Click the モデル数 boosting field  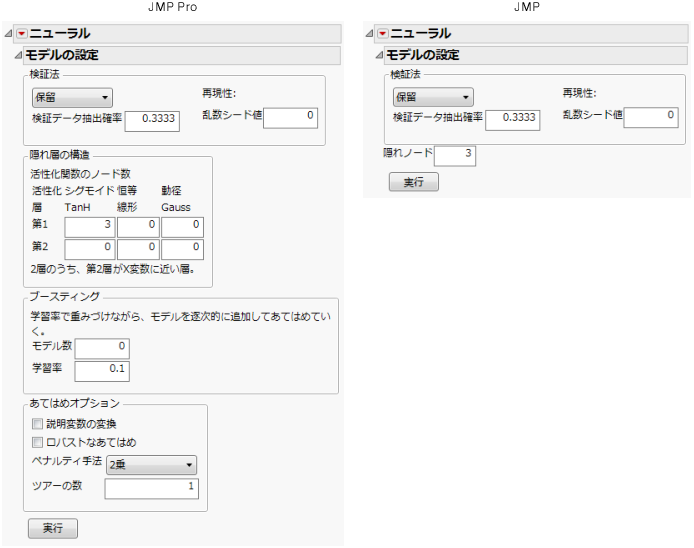102,349
